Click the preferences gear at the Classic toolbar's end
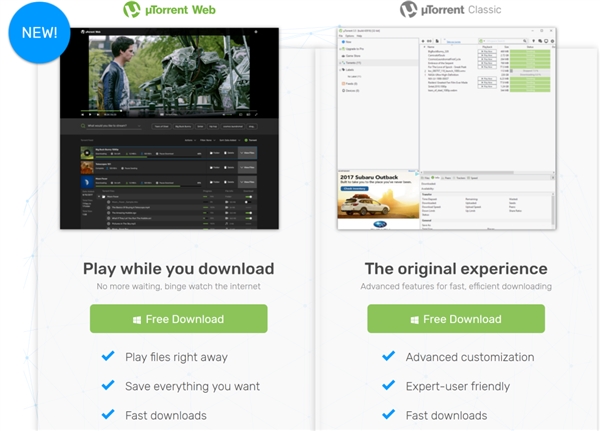The width and height of the screenshot is (600, 431). coord(552,41)
